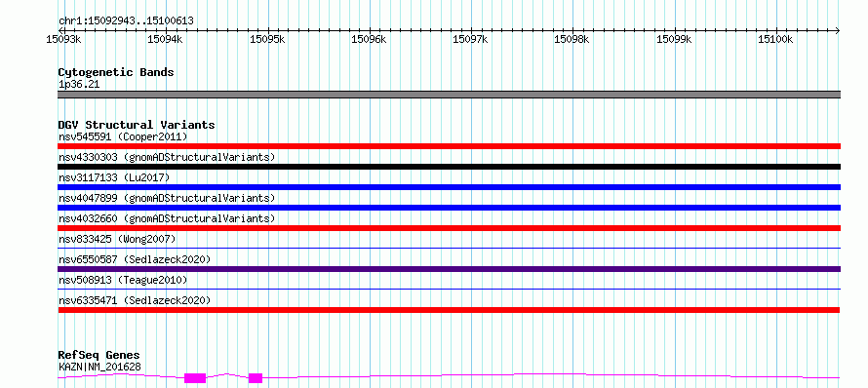Image resolution: width=868 pixels, height=388 pixels.
Task: Click the 15096k ruler tick label
Action: point(369,39)
